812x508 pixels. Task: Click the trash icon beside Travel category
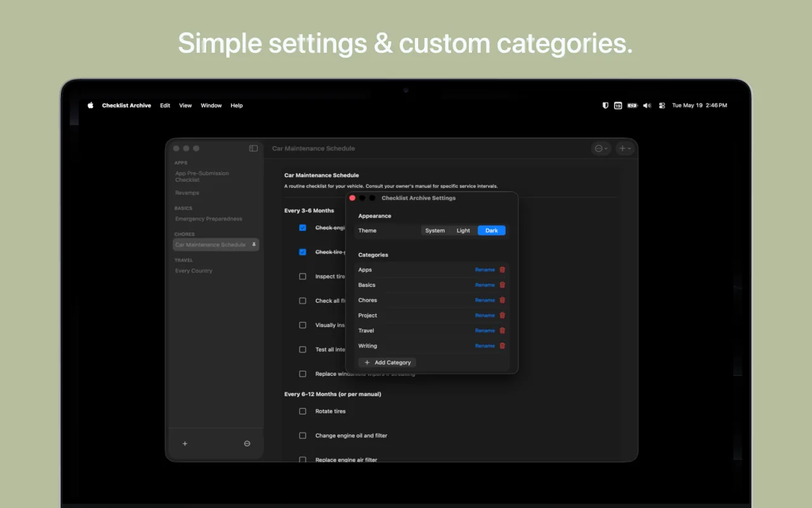click(502, 331)
